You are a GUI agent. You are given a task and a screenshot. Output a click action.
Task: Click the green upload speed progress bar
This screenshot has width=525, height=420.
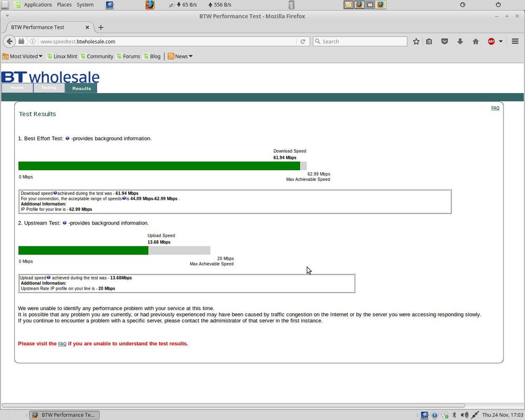coord(84,250)
